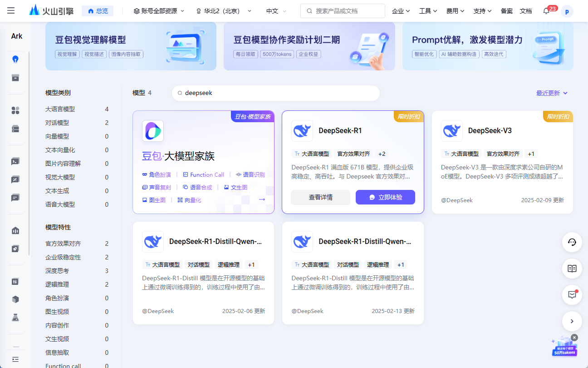
Task: Filter by 向量模型 category
Action: coord(77,136)
